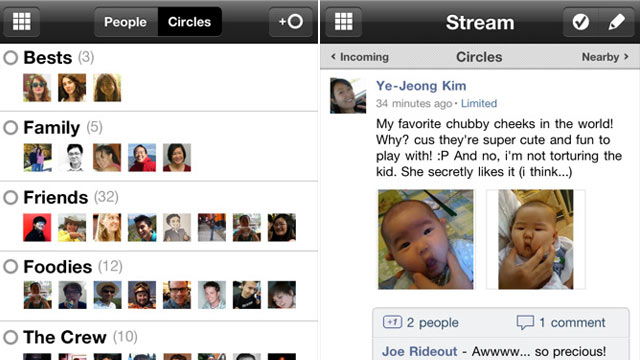Tap the last visible avatar in Foodies
Image resolution: width=640 pixels, height=360 pixels.
pos(282,295)
